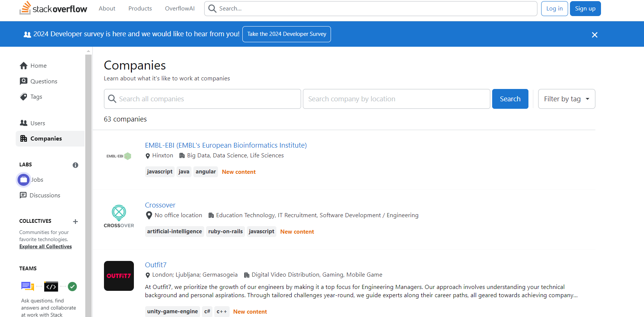Screen dimensions: 644x317
Task: Focus Search company by location field
Action: pos(396,99)
